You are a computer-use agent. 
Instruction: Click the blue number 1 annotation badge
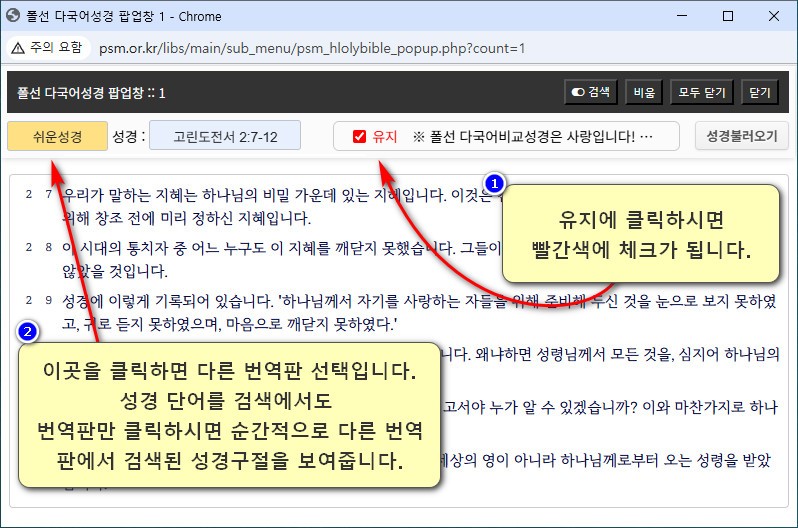tap(493, 183)
